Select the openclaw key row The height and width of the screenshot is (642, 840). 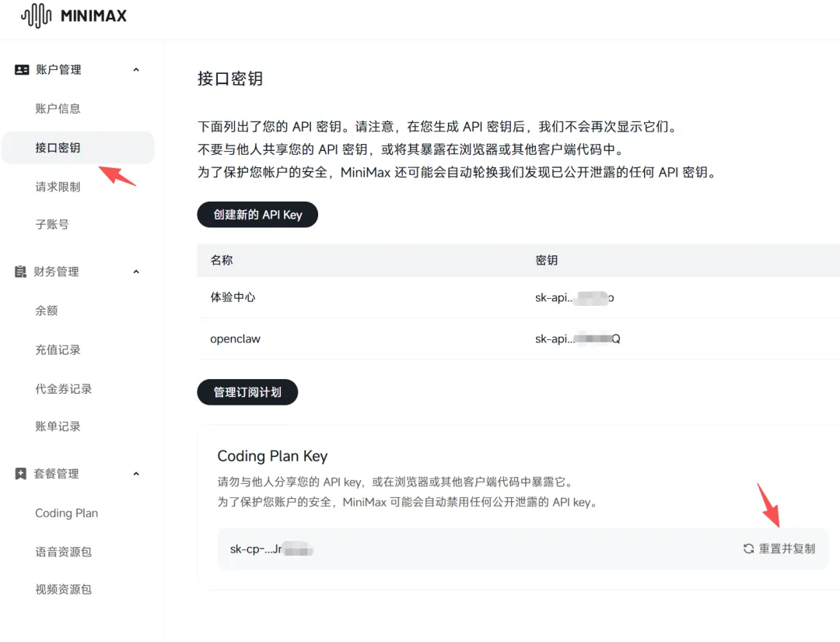tap(519, 339)
